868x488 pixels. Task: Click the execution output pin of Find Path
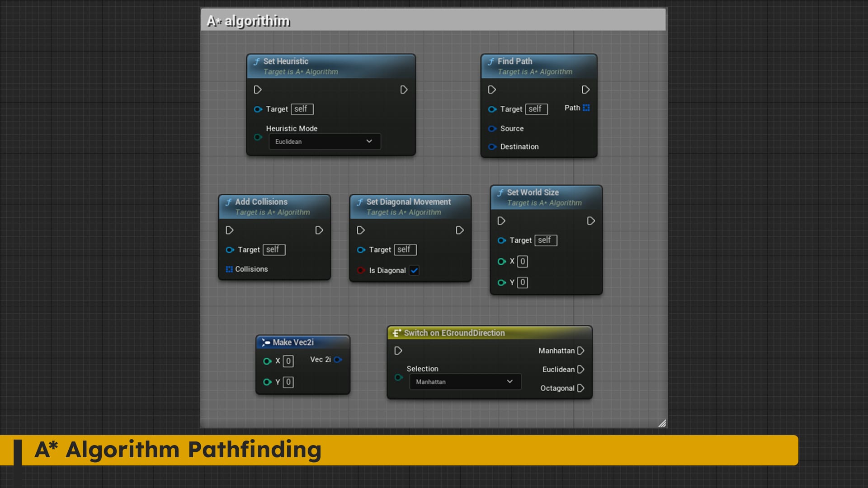586,89
